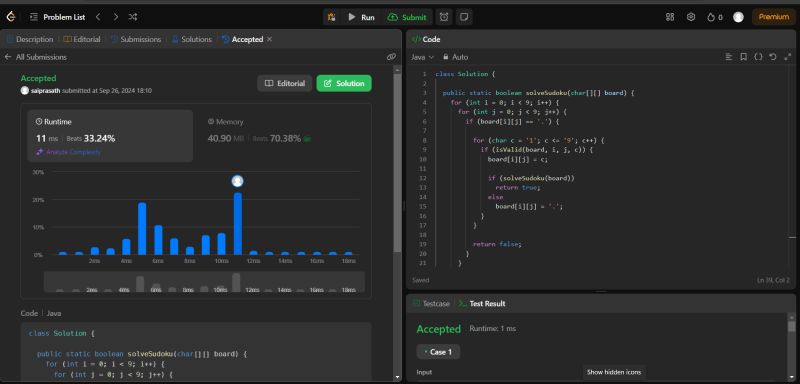This screenshot has height=384, width=800.
Task: Switch to the Solutions tab
Action: click(191, 39)
